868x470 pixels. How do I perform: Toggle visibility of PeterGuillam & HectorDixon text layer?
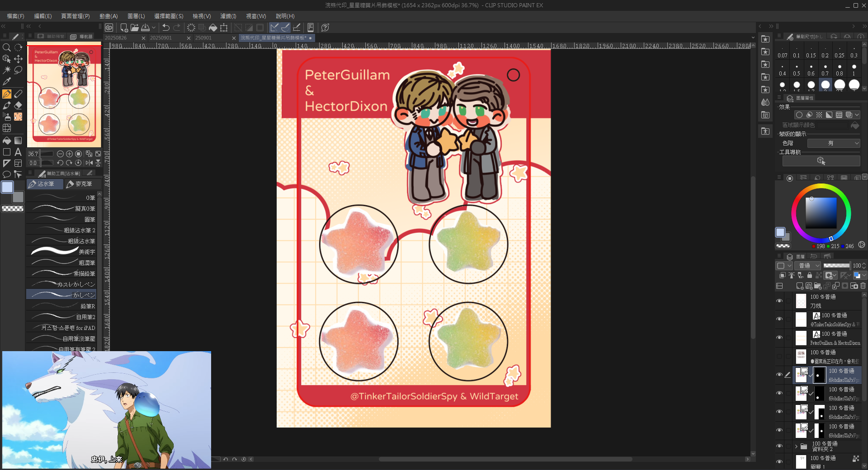(779, 338)
